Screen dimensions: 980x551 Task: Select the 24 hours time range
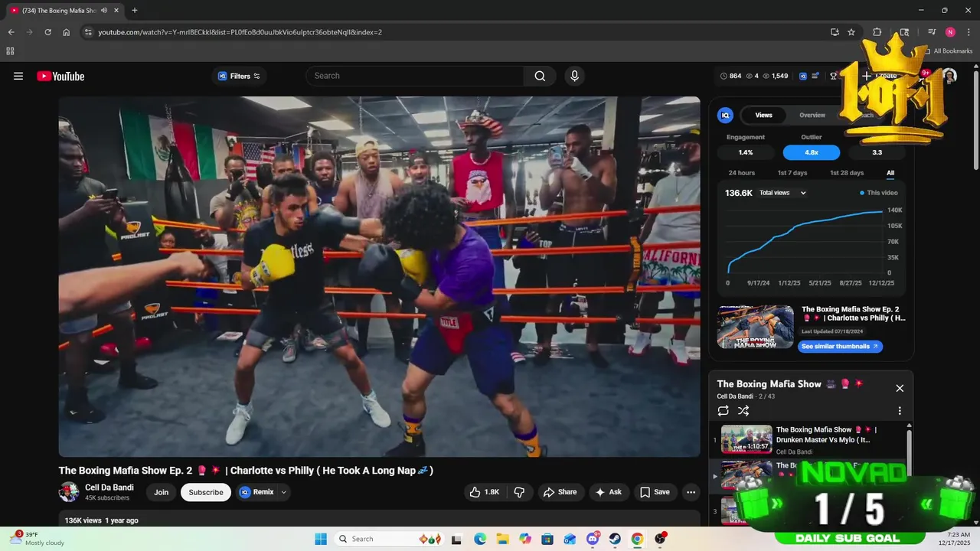pos(741,173)
